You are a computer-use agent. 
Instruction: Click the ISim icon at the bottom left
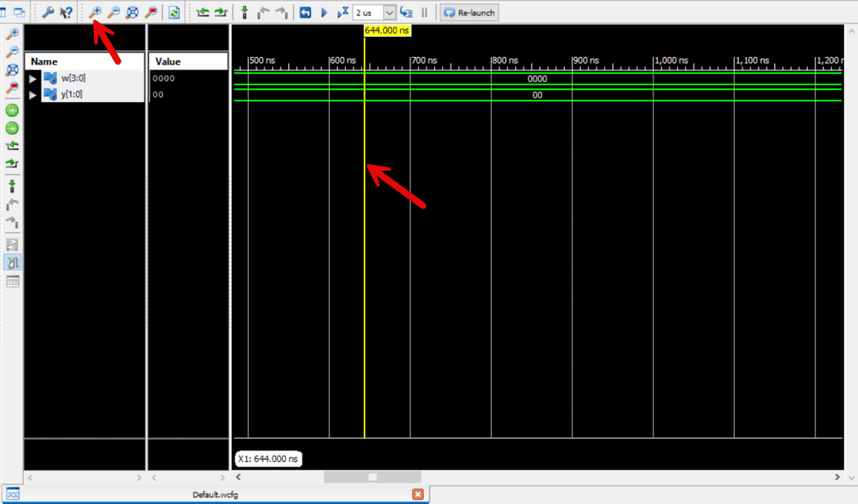tap(12, 494)
